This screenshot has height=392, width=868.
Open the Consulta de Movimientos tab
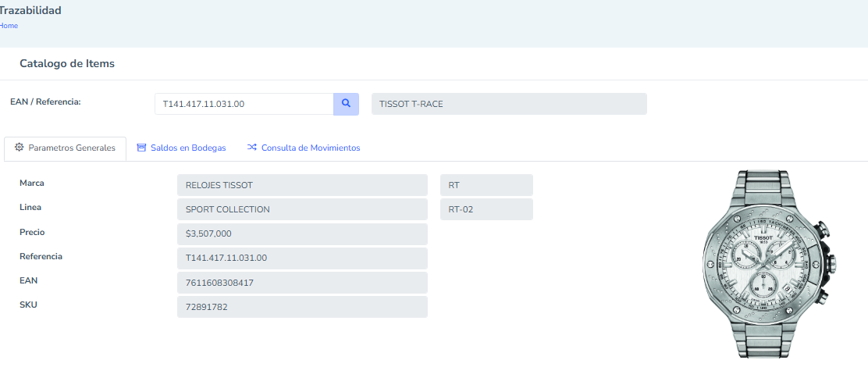pos(310,148)
